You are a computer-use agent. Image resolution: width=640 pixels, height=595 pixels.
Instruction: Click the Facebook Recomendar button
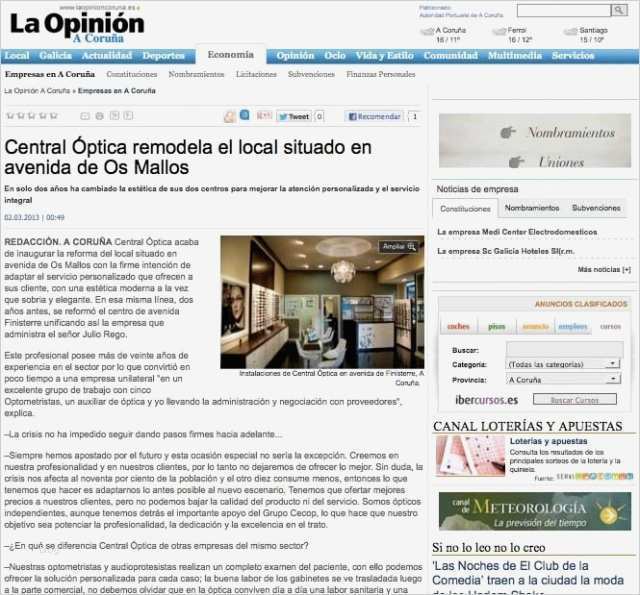374,117
